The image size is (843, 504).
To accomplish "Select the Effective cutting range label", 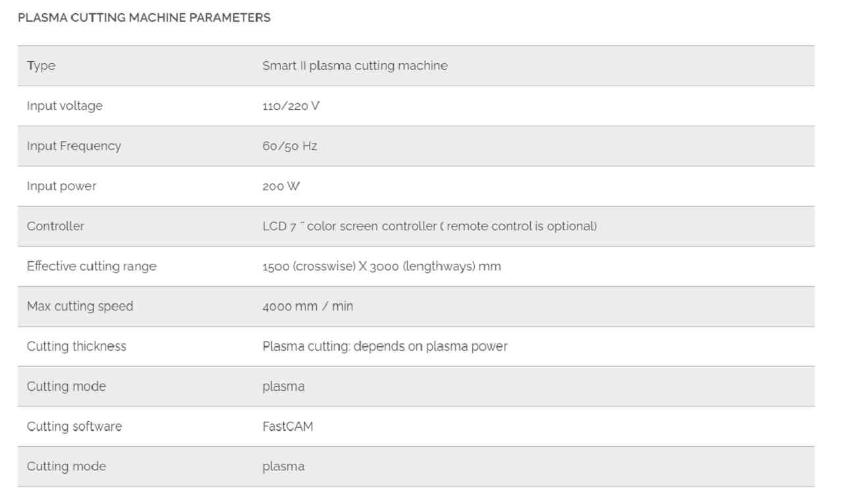I will tap(92, 266).
